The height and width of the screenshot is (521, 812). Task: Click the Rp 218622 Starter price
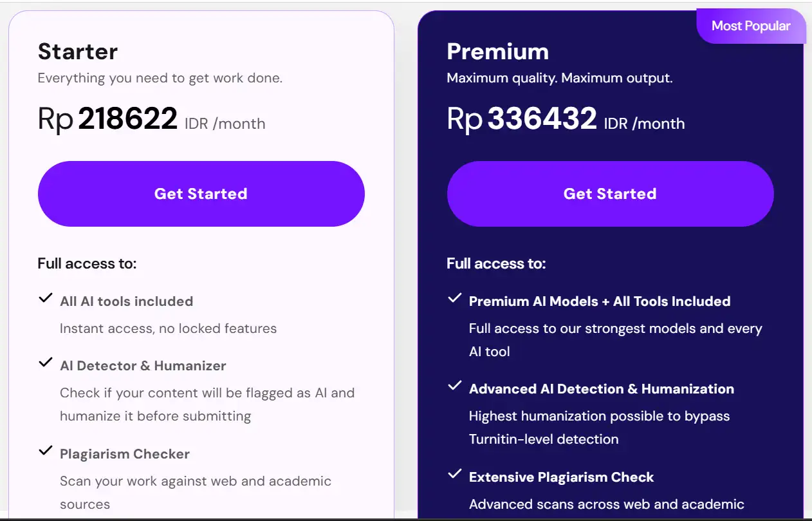coord(108,119)
